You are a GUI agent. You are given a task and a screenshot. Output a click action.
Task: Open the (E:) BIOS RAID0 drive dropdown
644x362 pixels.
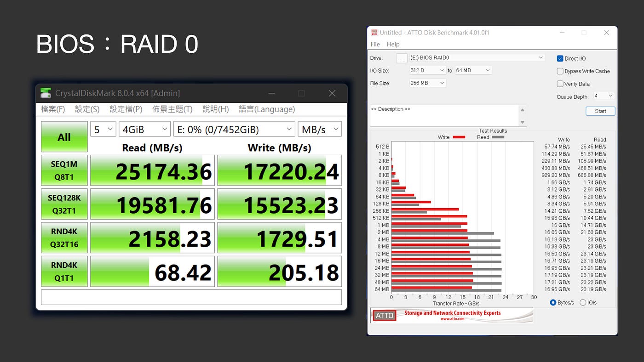click(x=477, y=58)
